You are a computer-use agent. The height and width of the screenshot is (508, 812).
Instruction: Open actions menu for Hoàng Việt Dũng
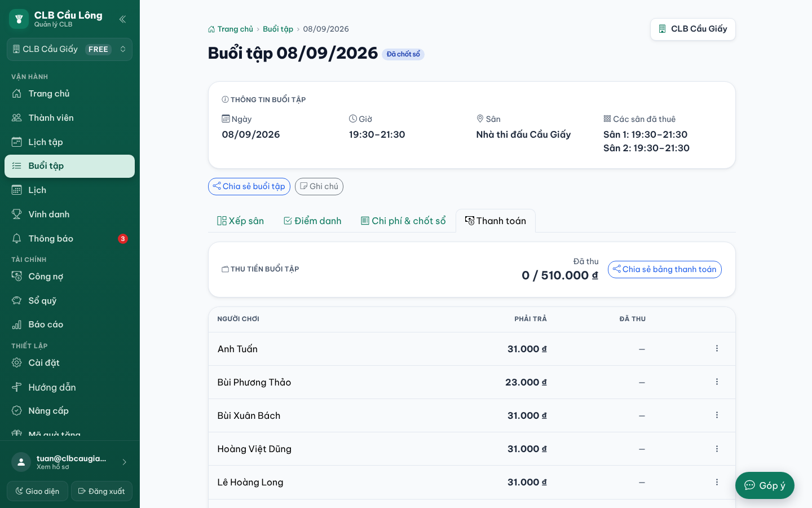pos(717,449)
